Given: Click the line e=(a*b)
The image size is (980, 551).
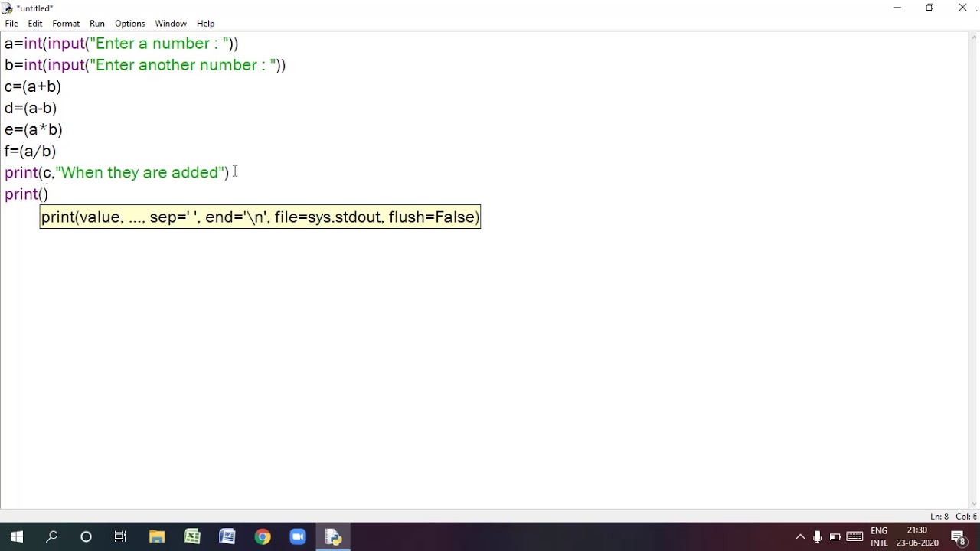Looking at the screenshot, I should [x=34, y=129].
